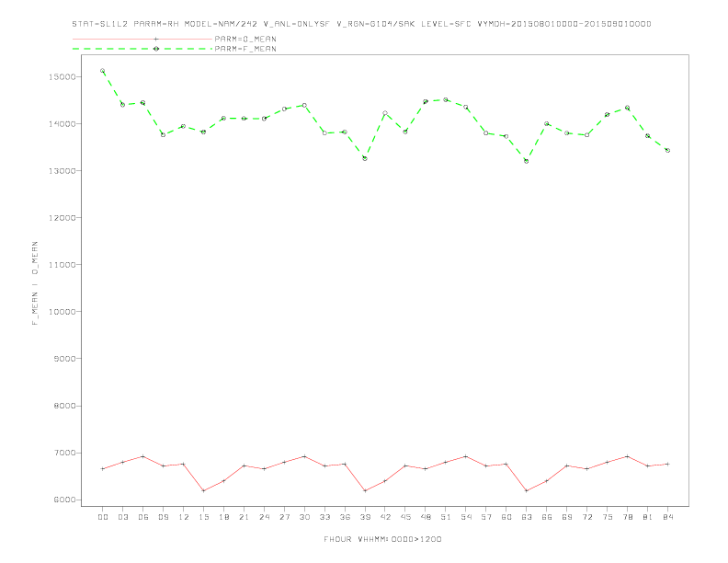This screenshot has width=728, height=563.
Task: Select the O_MEAN plus marker at hour 15
Action: click(x=203, y=490)
